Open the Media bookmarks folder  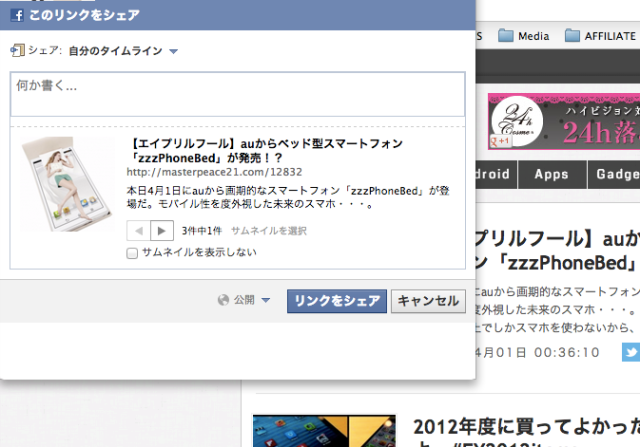click(x=524, y=36)
